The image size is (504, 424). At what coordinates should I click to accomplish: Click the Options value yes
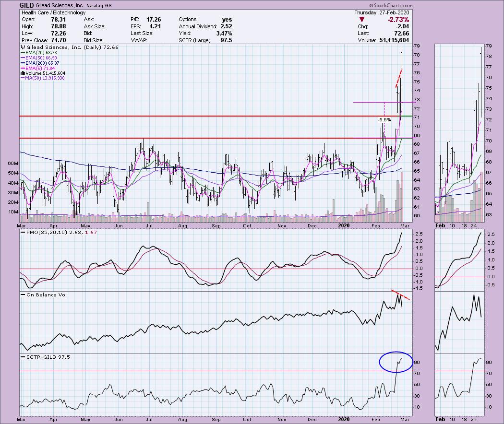[227, 20]
